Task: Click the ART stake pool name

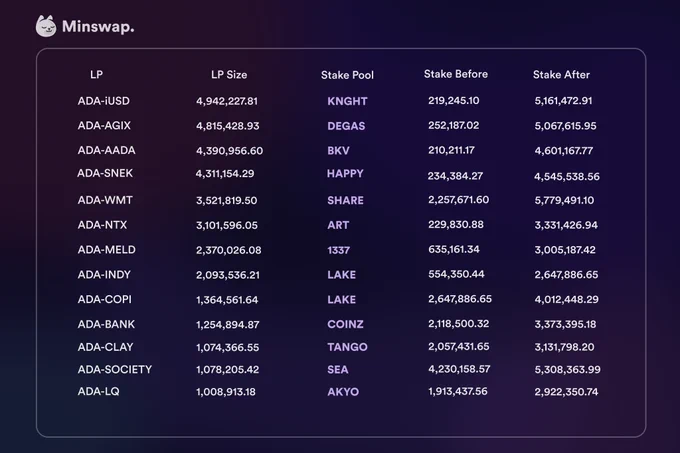Action: tap(338, 225)
